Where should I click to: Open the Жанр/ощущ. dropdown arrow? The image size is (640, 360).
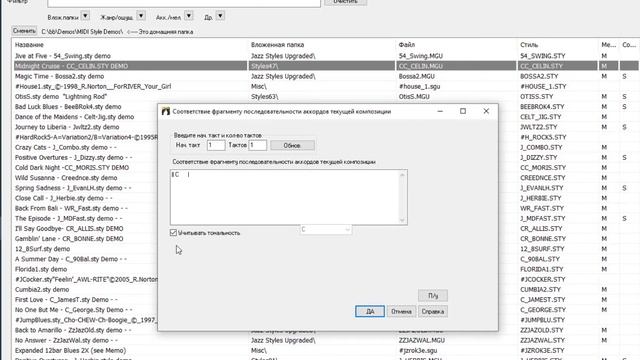click(141, 16)
